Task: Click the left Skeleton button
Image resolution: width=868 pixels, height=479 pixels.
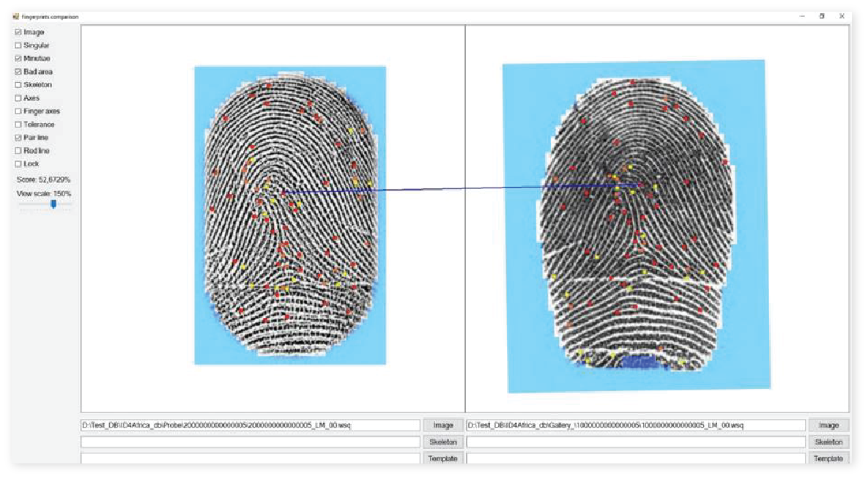Action: 443,442
